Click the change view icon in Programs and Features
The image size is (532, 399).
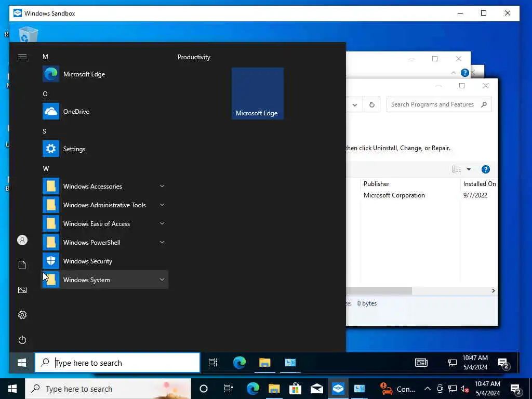click(x=457, y=169)
